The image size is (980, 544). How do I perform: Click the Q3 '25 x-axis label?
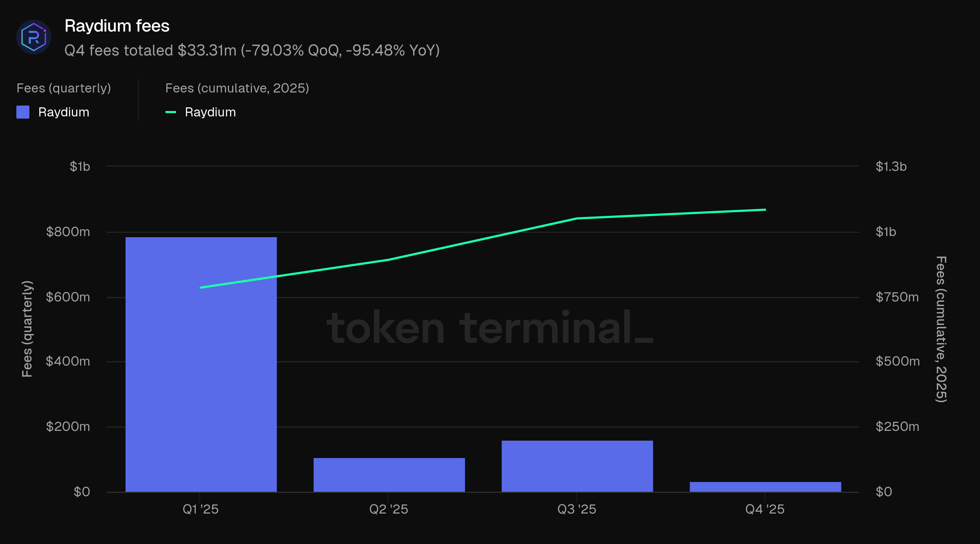coord(576,509)
